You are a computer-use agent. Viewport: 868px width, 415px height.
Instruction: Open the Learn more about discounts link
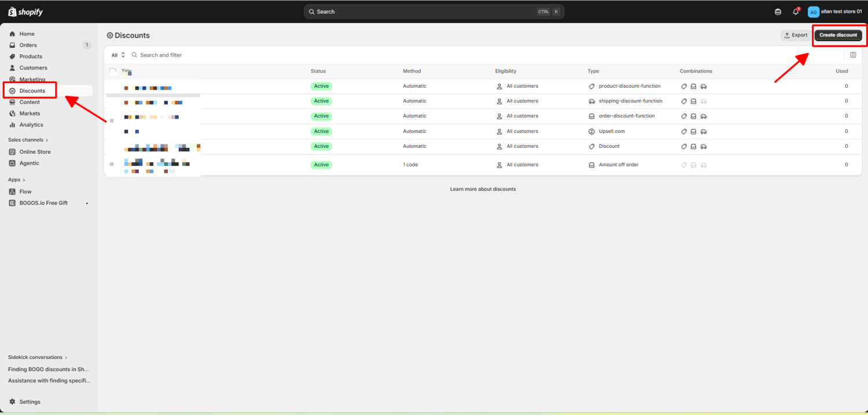tap(483, 189)
